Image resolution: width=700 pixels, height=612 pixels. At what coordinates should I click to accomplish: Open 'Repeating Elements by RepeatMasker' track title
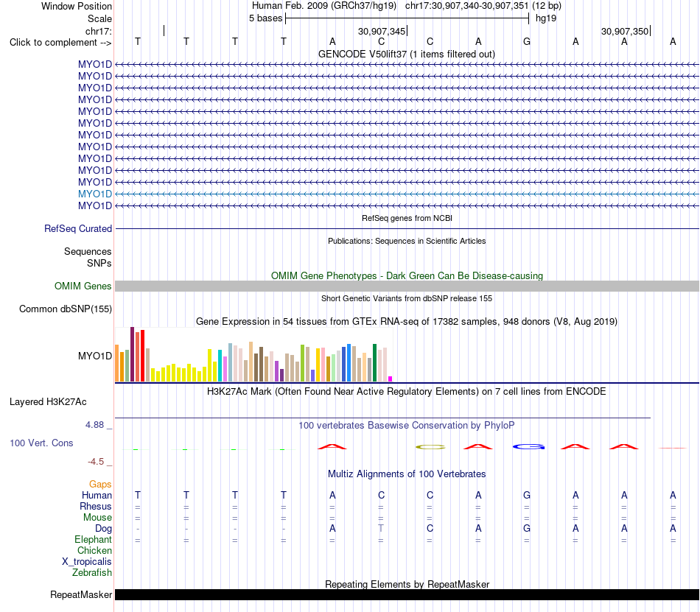click(407, 584)
